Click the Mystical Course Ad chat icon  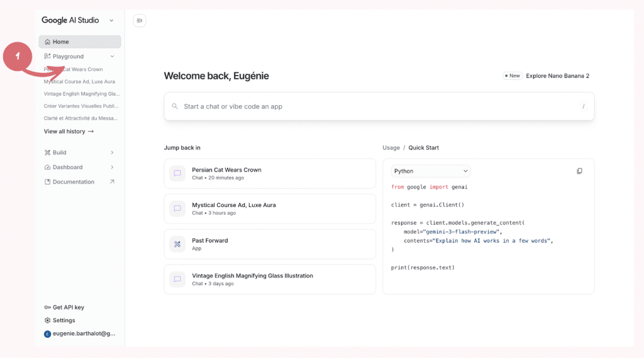[177, 209]
